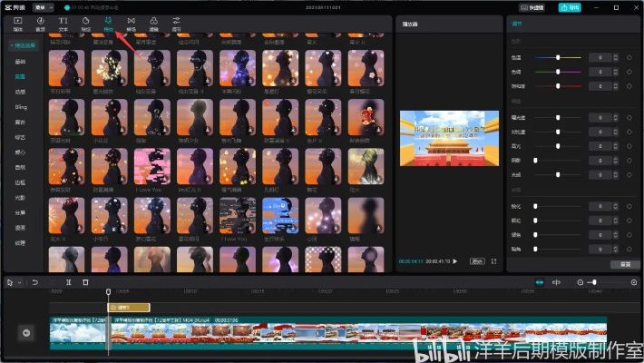Image resolution: width=644 pixels, height=363 pixels.
Task: Open the 转场 (Transitions) panel icon
Action: [x=132, y=22]
